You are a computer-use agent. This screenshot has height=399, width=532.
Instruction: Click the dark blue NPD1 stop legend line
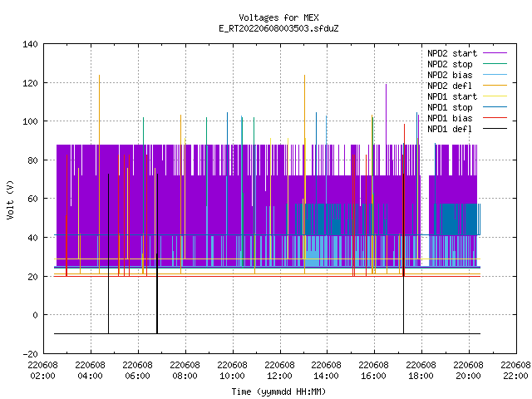(x=495, y=107)
